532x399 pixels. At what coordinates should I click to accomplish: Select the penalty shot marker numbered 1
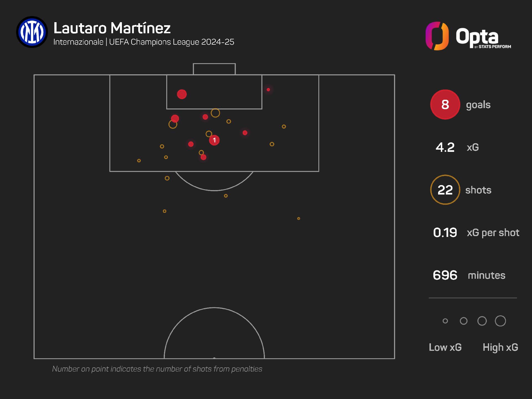coord(214,140)
